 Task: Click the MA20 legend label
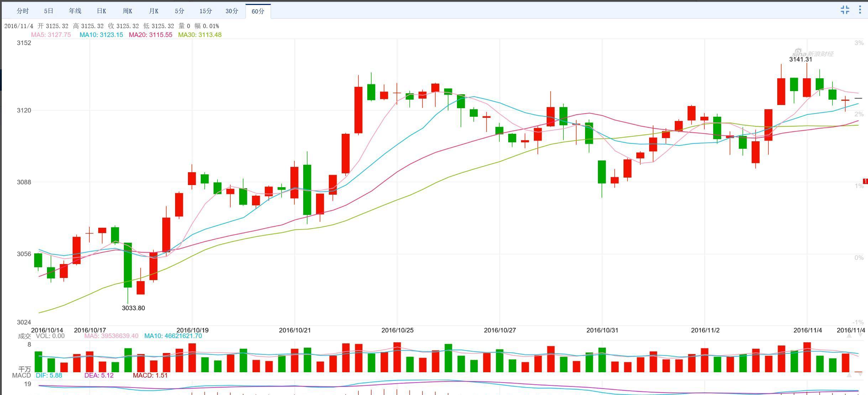[150, 35]
